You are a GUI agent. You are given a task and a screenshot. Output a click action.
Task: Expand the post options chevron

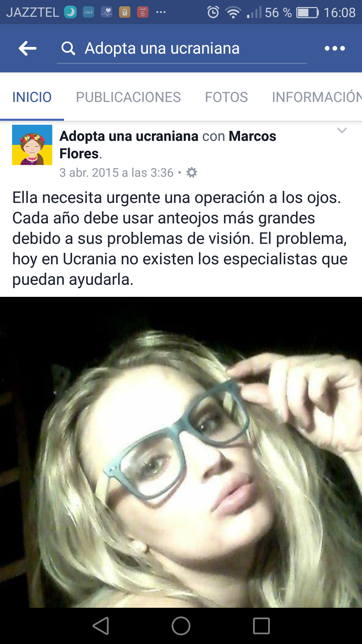point(342,130)
